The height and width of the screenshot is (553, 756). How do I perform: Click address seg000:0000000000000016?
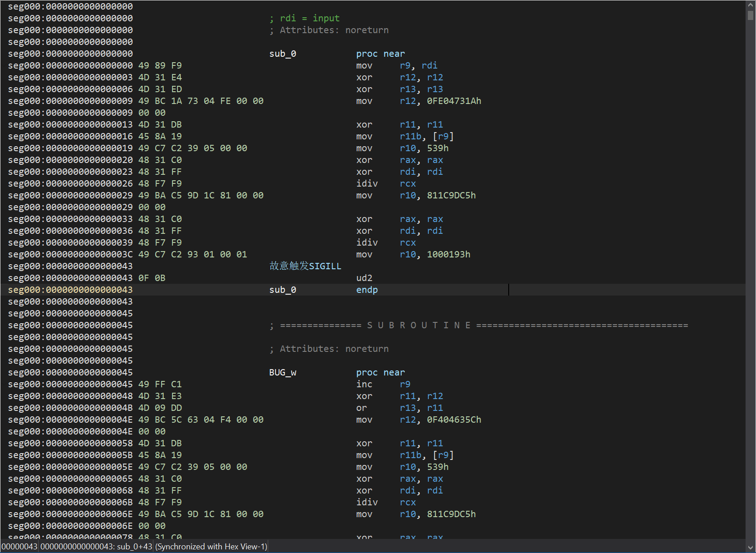(x=70, y=136)
